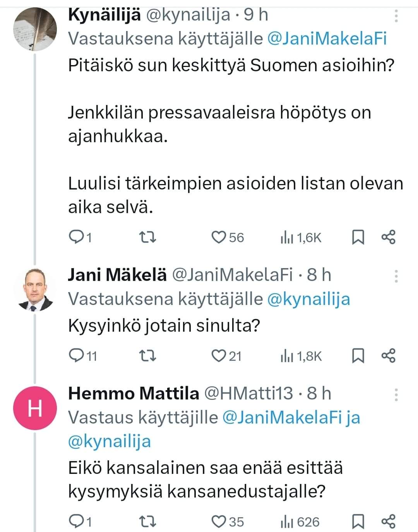The image size is (418, 532).
Task: Open the three-dot menu on Hemmo Mattila's tweet
Action: click(x=396, y=394)
